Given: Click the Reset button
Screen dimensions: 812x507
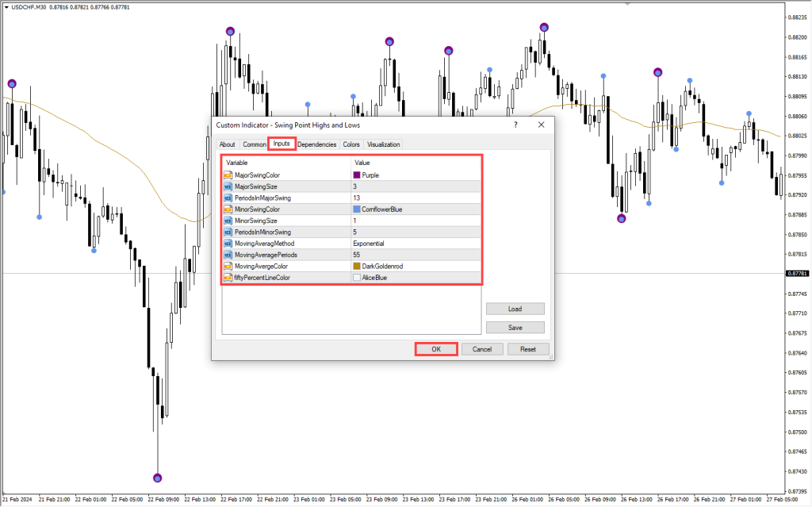Looking at the screenshot, I should point(528,349).
